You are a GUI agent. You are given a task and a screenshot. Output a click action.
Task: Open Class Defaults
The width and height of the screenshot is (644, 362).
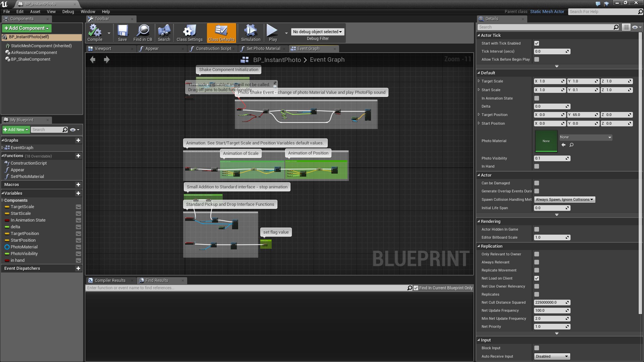coord(221,33)
